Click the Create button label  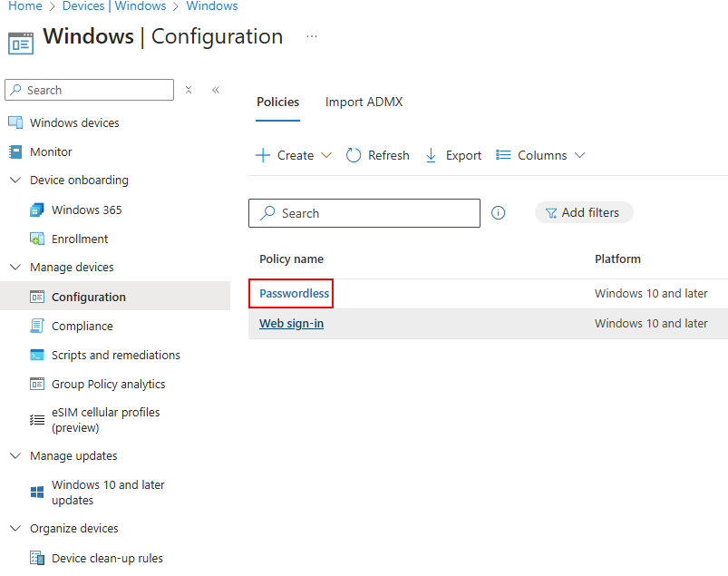[296, 155]
